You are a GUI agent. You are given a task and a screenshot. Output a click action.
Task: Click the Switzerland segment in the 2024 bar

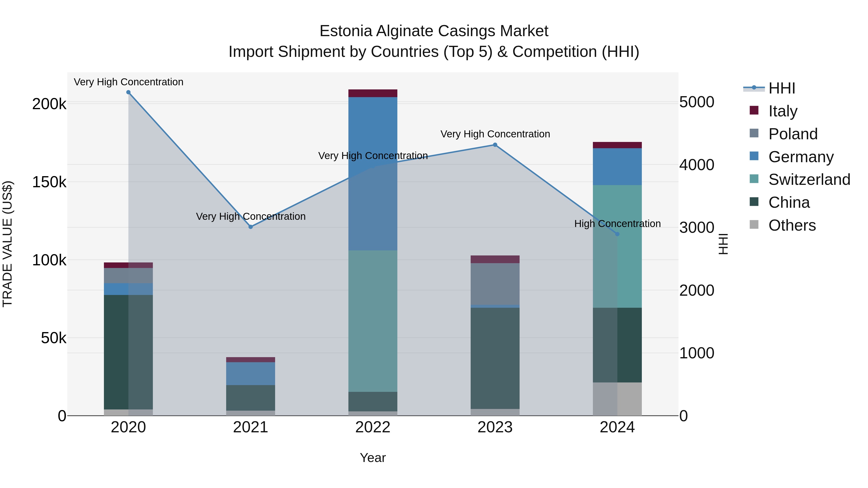[617, 246]
